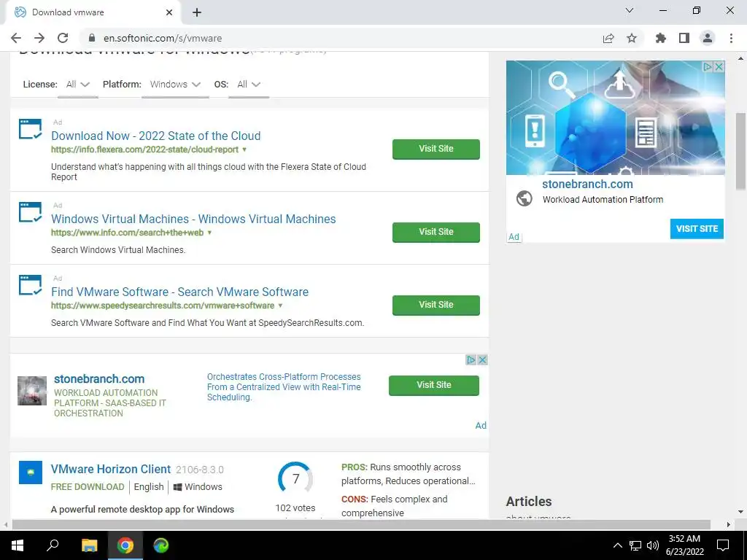
Task: Go forward to the next page
Action: pyautogui.click(x=39, y=38)
